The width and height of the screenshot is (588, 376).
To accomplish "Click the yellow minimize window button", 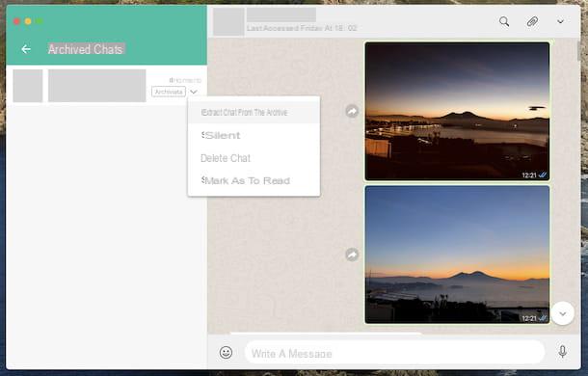I will (28, 21).
